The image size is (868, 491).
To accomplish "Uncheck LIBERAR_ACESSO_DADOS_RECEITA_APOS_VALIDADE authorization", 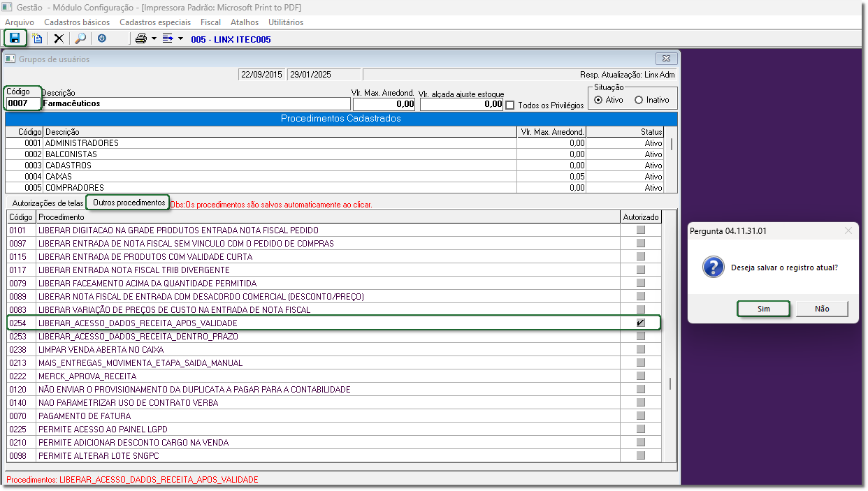I will 640,323.
